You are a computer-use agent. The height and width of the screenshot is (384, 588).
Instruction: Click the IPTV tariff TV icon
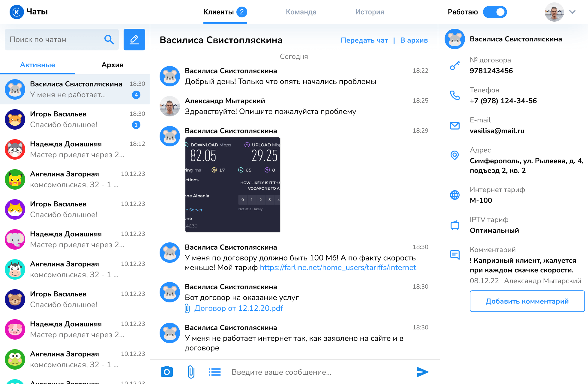pos(455,225)
